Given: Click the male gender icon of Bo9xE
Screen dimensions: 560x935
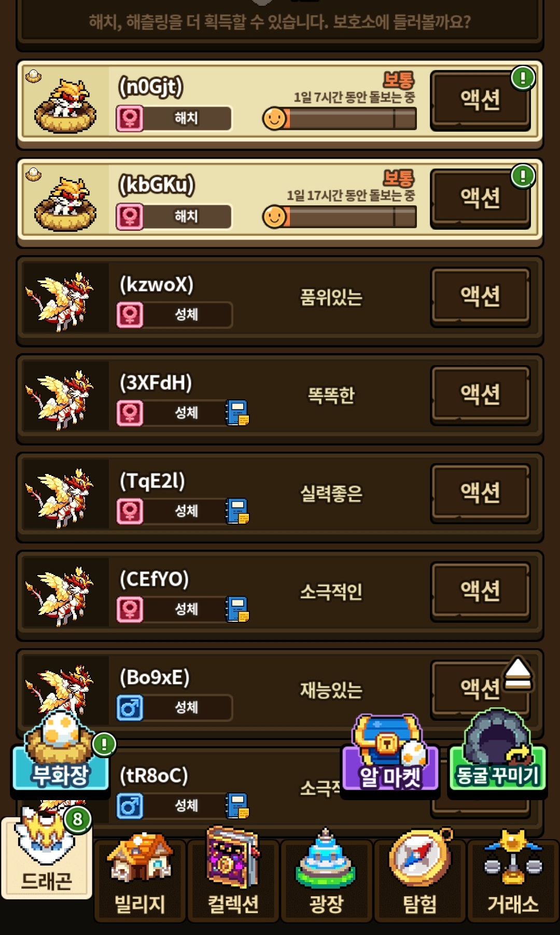Looking at the screenshot, I should (x=130, y=707).
